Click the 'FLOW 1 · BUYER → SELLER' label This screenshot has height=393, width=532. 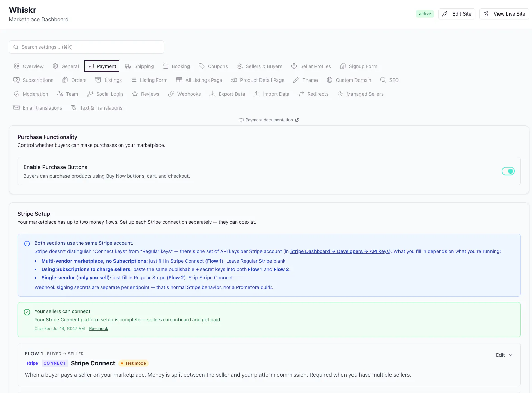coord(54,354)
